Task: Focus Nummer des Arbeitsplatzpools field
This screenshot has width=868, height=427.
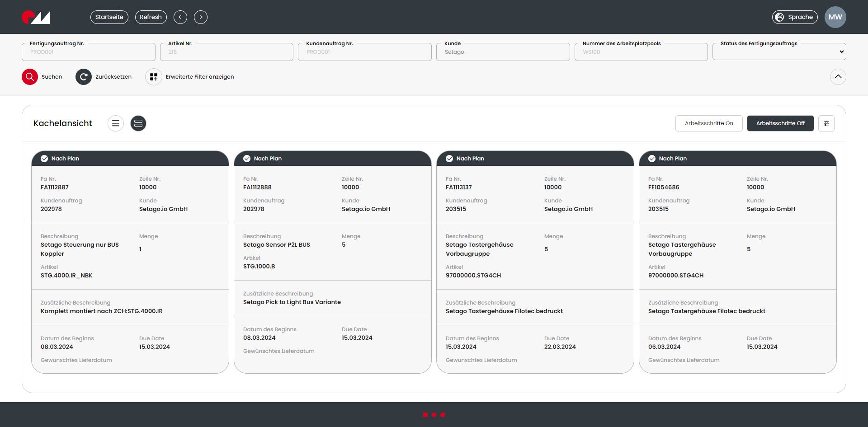Action: click(x=641, y=52)
